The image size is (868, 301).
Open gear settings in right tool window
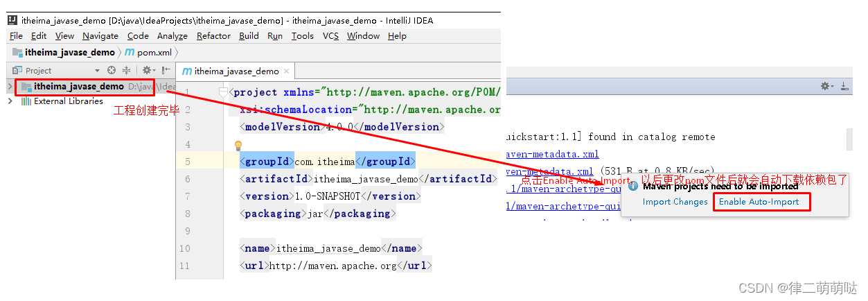[x=827, y=86]
